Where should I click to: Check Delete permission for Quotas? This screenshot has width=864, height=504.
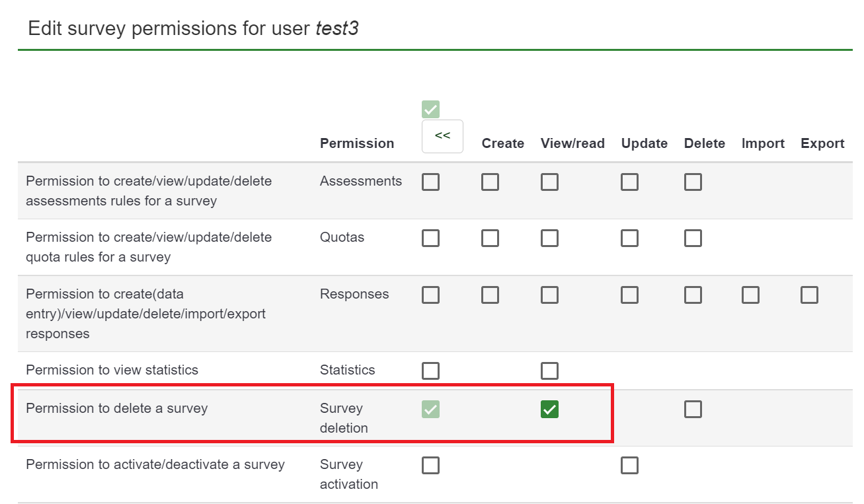(693, 238)
